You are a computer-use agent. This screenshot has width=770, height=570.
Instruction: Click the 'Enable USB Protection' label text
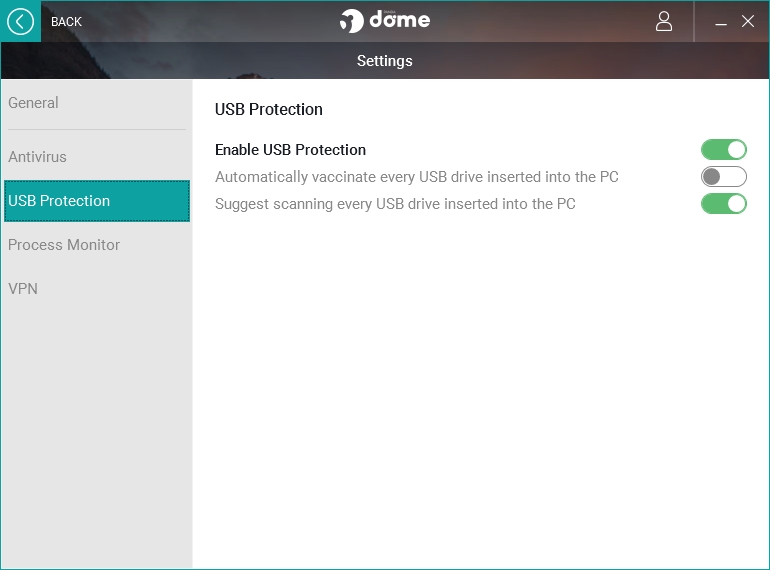[290, 150]
